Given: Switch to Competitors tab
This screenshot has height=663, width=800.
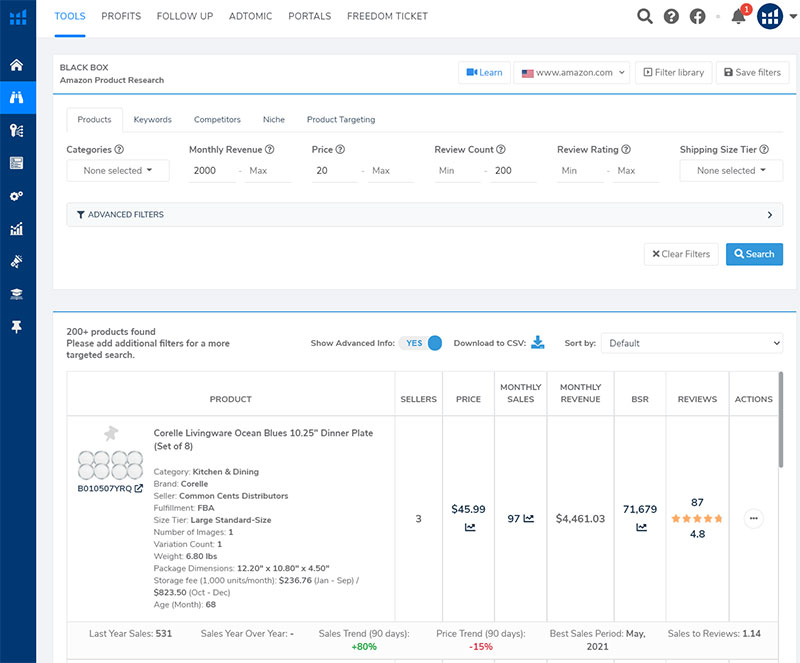Looking at the screenshot, I should 217,119.
